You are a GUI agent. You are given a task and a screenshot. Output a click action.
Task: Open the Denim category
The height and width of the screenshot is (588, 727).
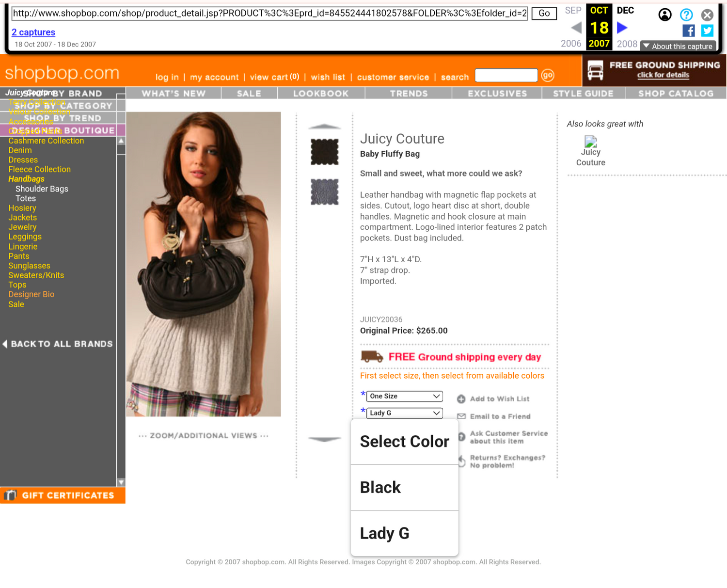20,150
